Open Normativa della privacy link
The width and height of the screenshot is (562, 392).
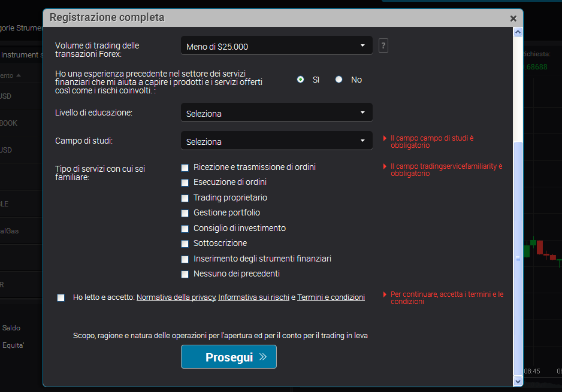coord(176,297)
